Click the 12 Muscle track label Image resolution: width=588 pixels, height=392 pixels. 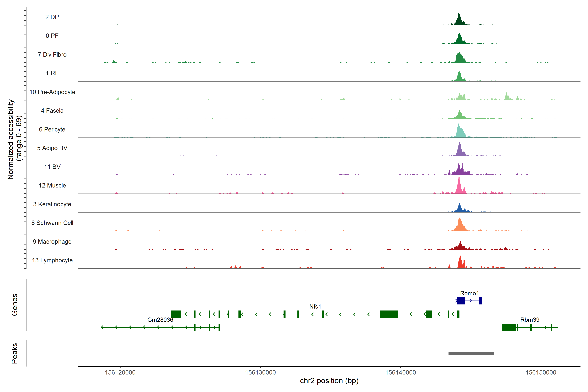(52, 186)
